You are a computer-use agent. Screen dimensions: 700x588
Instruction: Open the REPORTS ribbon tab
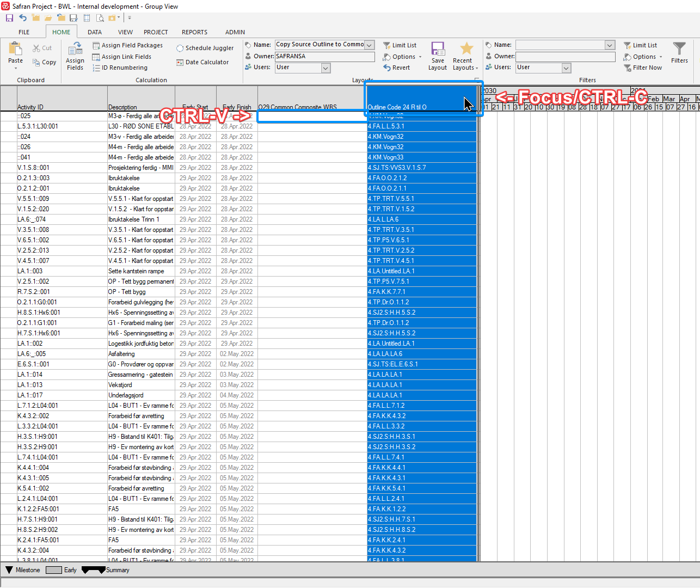tap(194, 32)
